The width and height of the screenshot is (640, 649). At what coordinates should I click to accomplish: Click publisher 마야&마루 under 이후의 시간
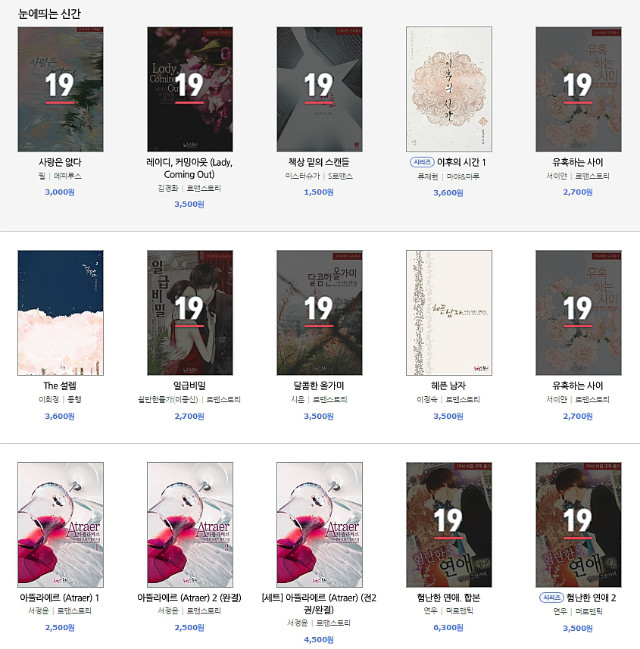(463, 177)
